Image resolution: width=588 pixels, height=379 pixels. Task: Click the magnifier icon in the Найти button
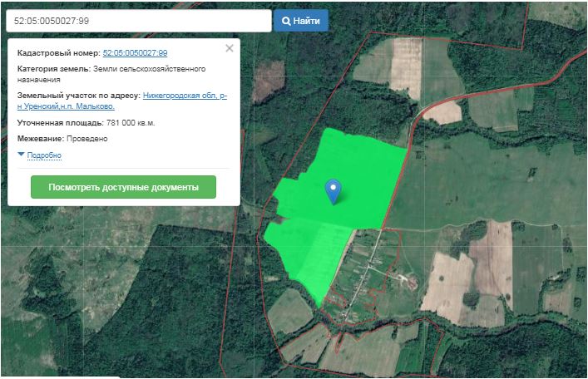point(287,21)
